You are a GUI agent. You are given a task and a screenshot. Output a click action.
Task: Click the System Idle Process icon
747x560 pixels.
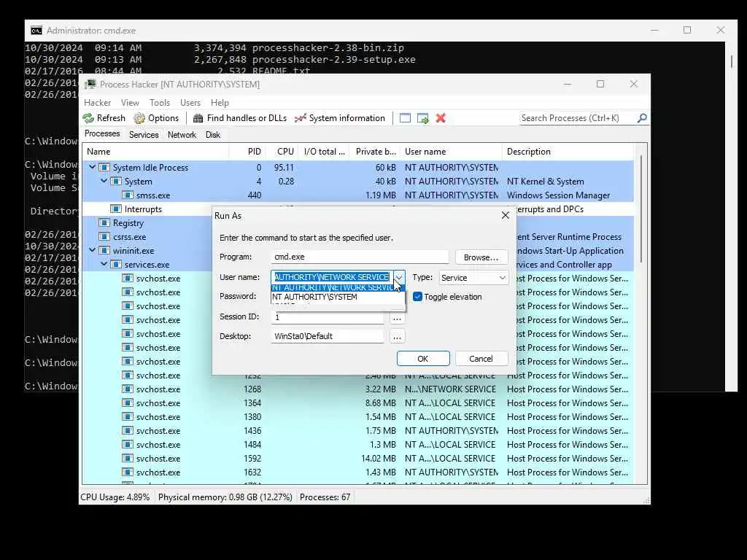(104, 168)
